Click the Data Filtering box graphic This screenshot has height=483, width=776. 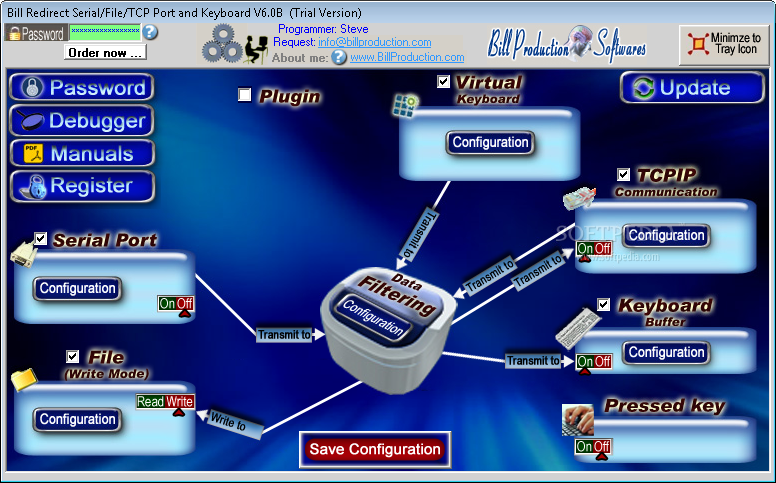point(388,333)
